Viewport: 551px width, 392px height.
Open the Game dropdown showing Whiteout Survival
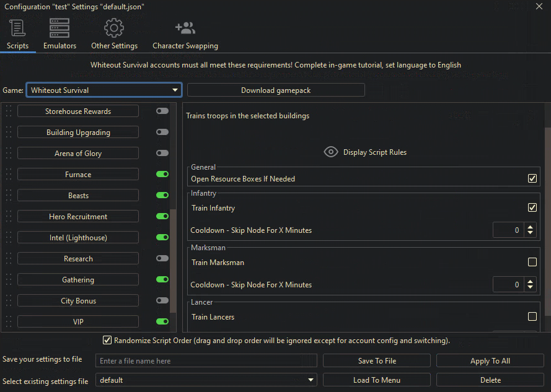pos(104,90)
